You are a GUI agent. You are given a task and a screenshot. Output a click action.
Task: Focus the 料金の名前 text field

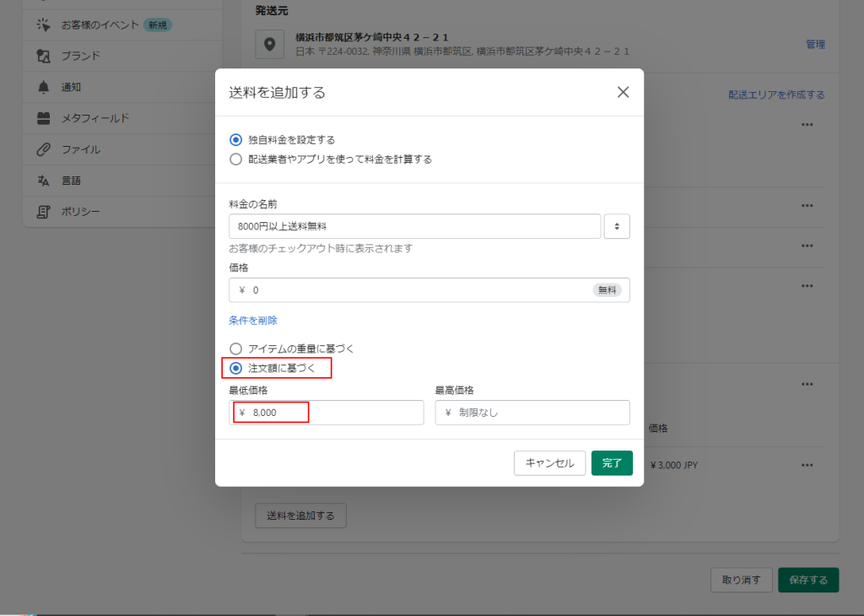point(414,226)
